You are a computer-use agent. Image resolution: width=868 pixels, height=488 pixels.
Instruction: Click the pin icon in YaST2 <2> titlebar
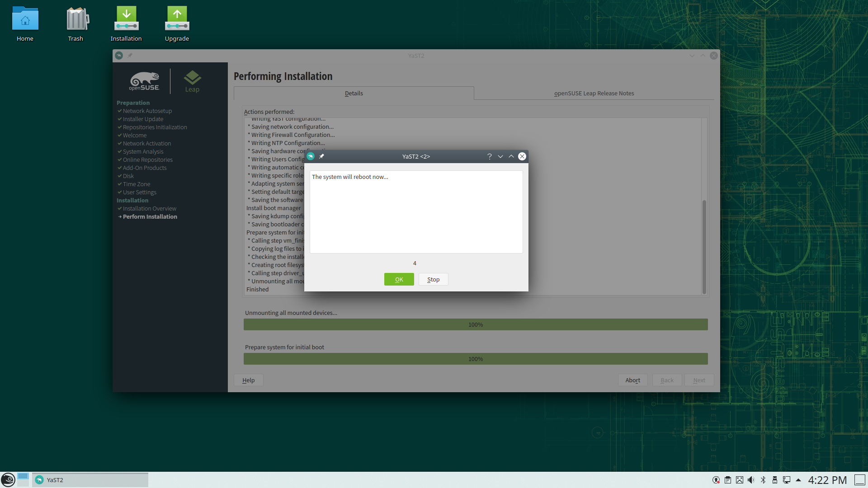tap(321, 156)
